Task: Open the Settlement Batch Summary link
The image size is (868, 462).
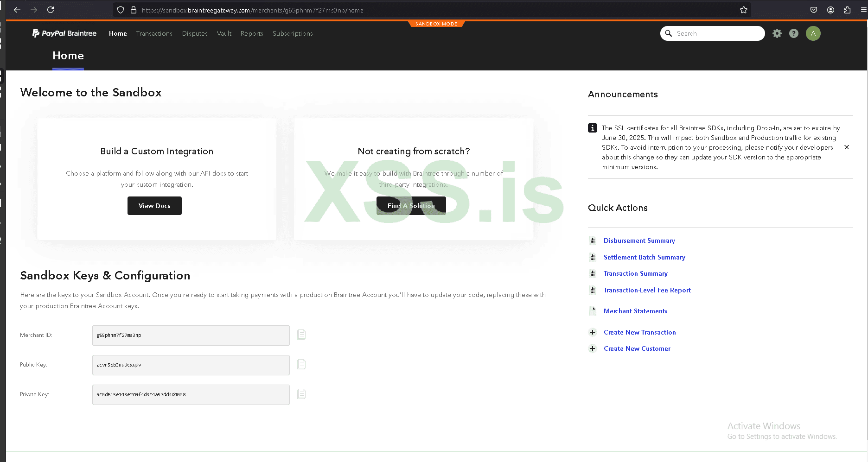Action: (645, 257)
